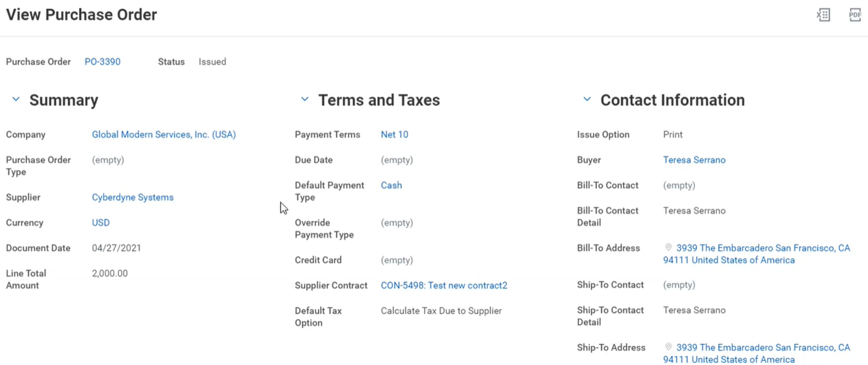Viewport: 868px width, 365px height.
Task: Click the Cash payment type link
Action: (391, 185)
